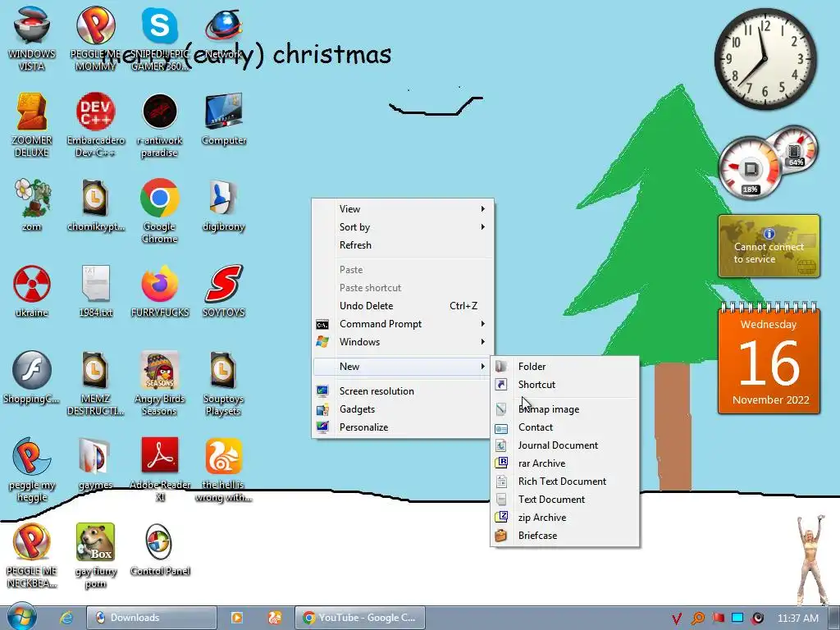840x630 pixels.
Task: Expand the Windows submenu entry
Action: 403,342
